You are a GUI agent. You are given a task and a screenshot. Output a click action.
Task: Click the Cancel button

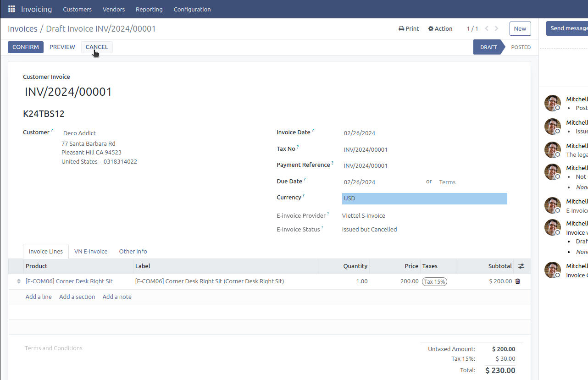(x=97, y=47)
